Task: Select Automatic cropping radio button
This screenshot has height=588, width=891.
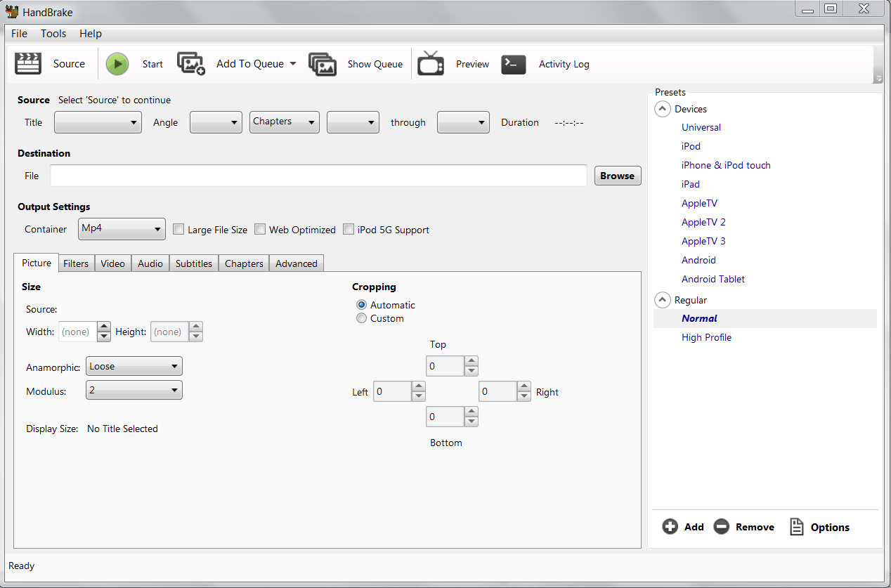Action: click(361, 305)
